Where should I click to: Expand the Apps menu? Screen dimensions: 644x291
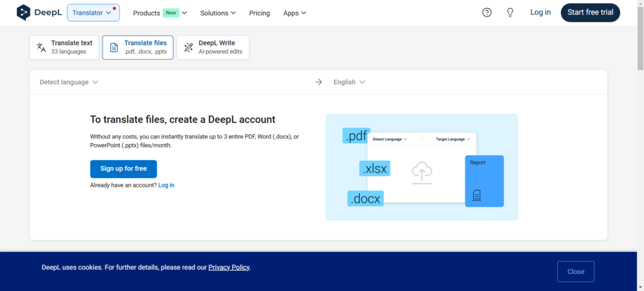pyautogui.click(x=294, y=13)
